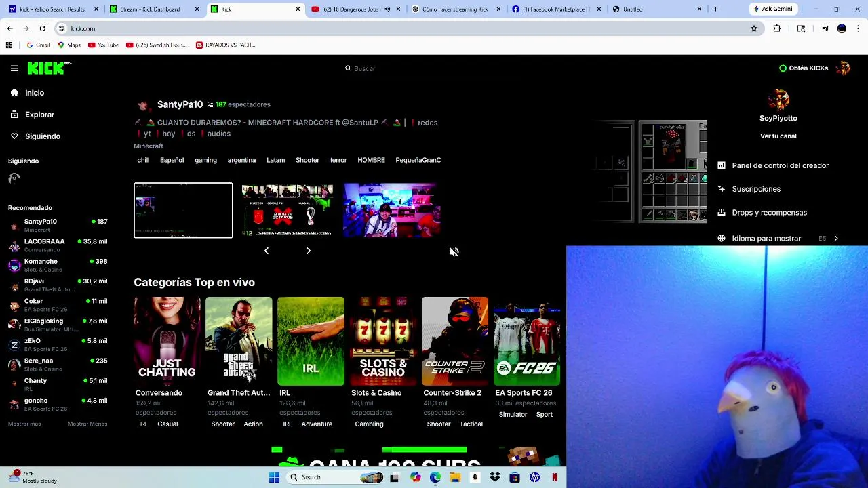Click the green Kick logo
The image size is (868, 488).
coord(49,68)
